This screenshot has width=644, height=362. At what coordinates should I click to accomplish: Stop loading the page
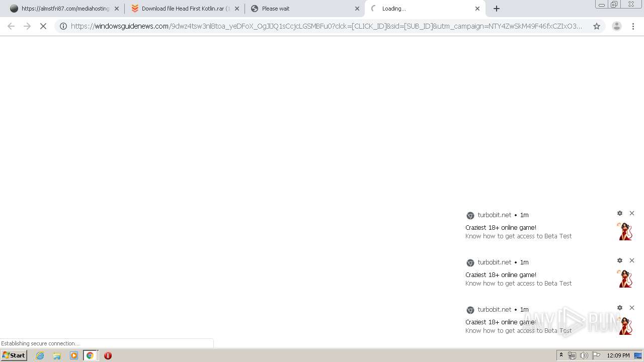[x=43, y=26]
